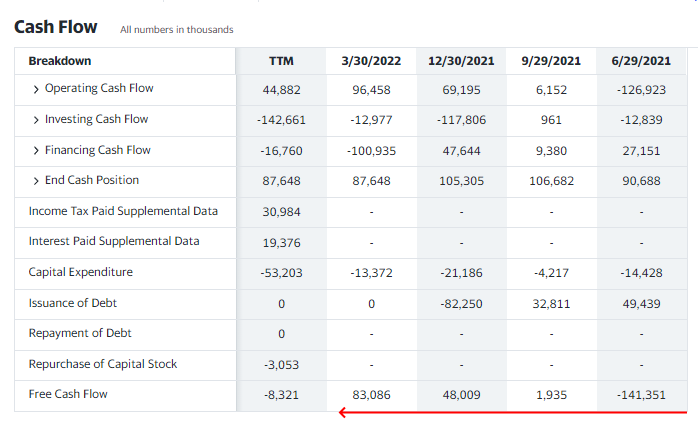Click the Repurchase of Capital Stock label

click(x=102, y=364)
